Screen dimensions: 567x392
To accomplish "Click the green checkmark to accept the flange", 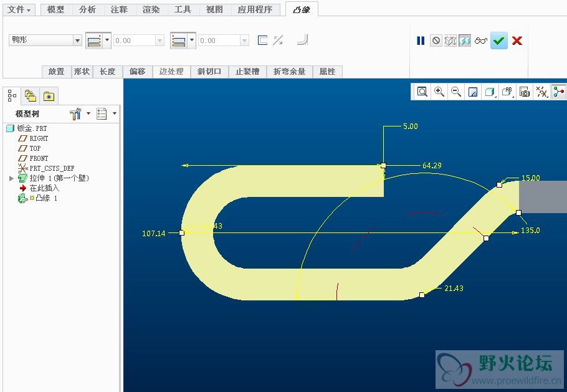I will (x=498, y=41).
